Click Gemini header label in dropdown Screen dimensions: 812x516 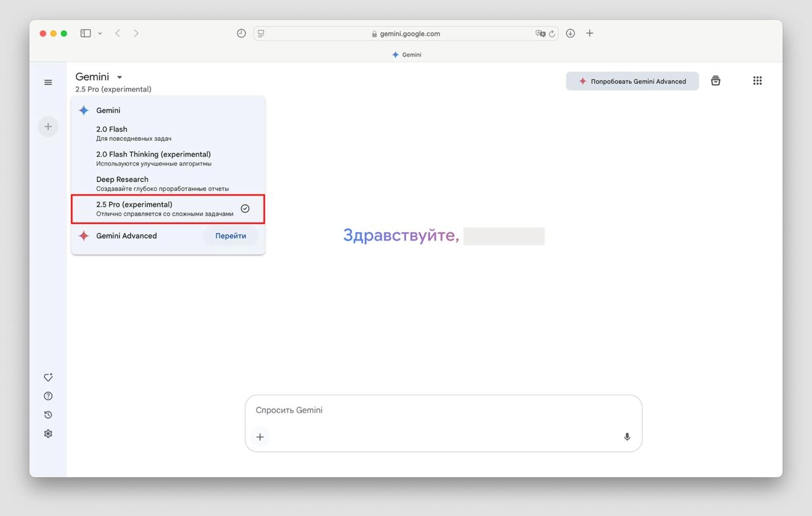(108, 110)
